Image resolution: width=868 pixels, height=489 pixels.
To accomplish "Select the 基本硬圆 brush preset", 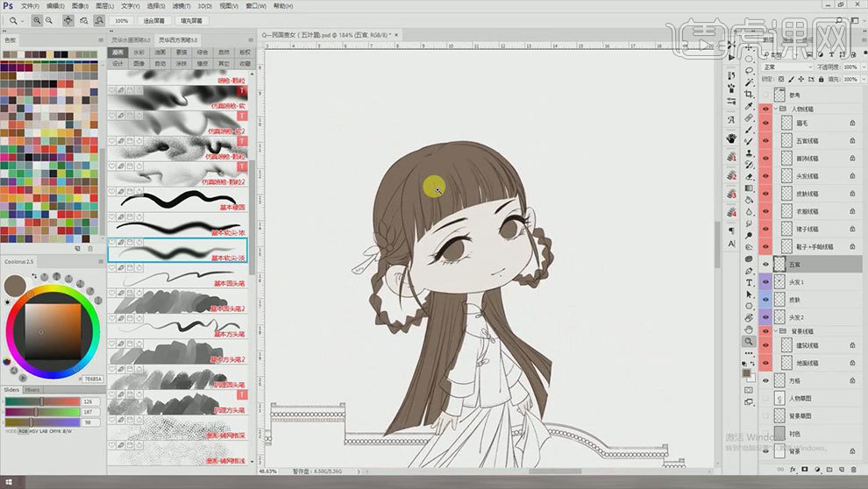I will click(177, 200).
